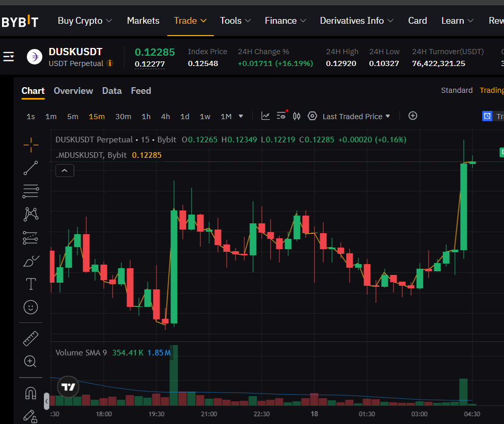Select the 30m timeframe
The width and height of the screenshot is (504, 424).
pos(123,117)
